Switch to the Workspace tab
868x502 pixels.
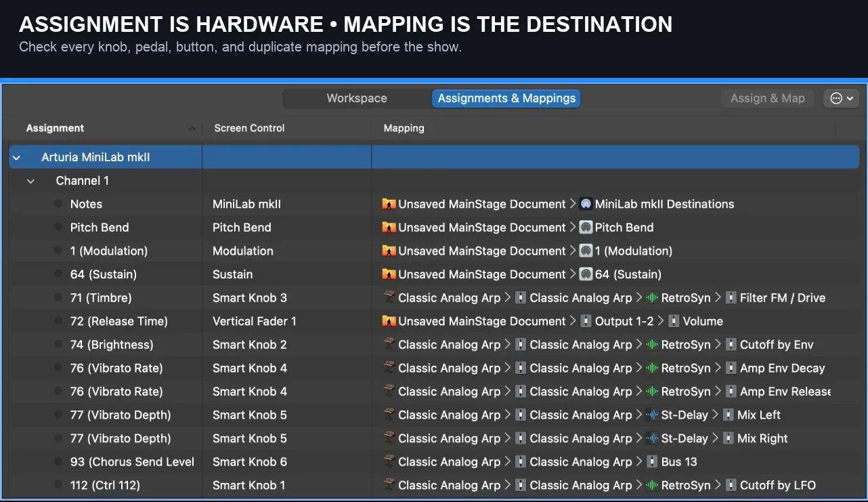coord(357,98)
